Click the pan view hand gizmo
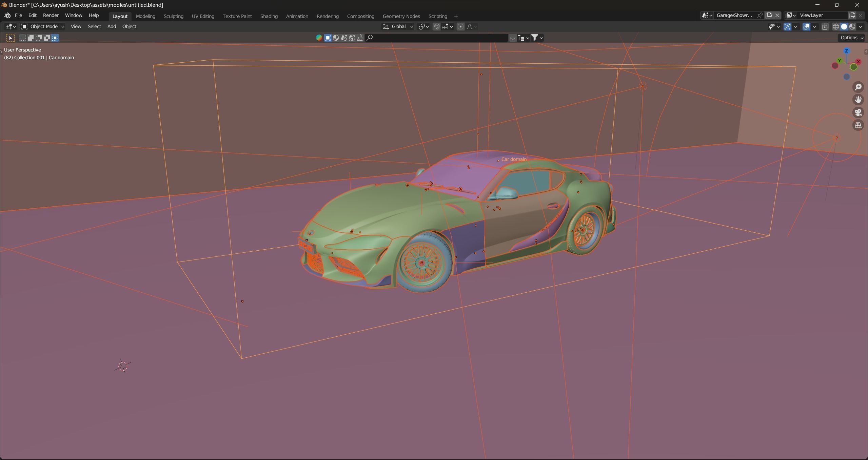This screenshot has height=460, width=868. (x=858, y=100)
